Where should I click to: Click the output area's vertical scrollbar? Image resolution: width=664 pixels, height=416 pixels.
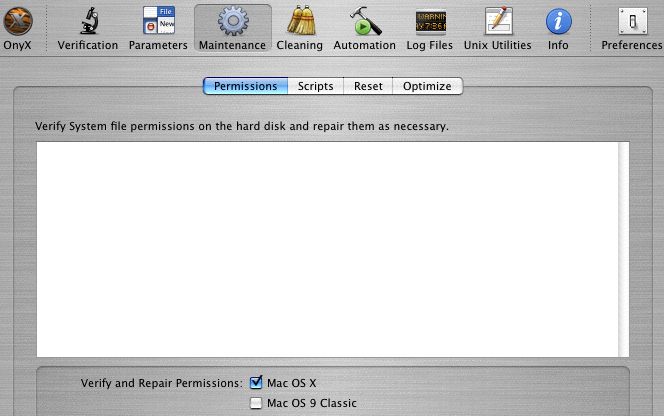pyautogui.click(x=623, y=249)
